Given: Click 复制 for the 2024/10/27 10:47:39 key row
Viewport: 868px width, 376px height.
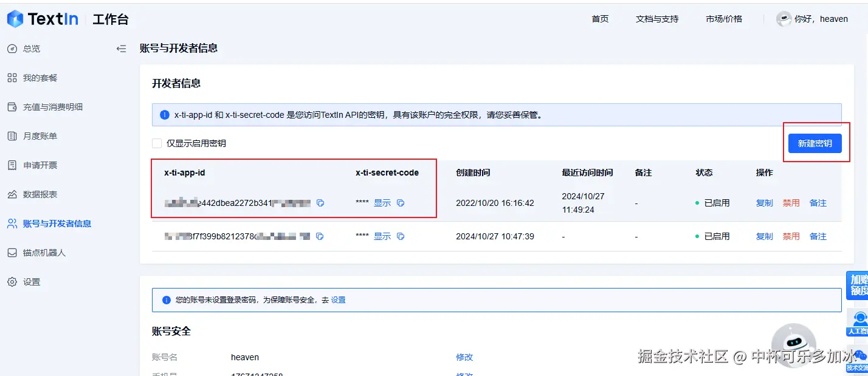Looking at the screenshot, I should (x=765, y=236).
